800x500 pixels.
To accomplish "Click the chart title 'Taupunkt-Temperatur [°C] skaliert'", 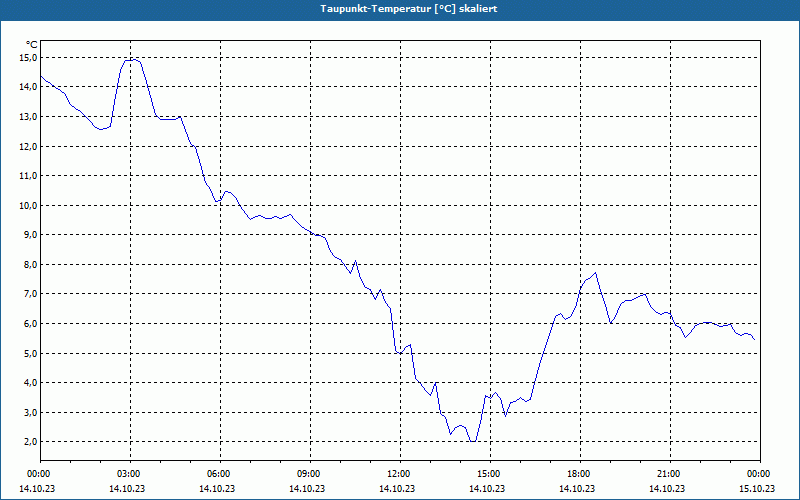I will coord(408,9).
